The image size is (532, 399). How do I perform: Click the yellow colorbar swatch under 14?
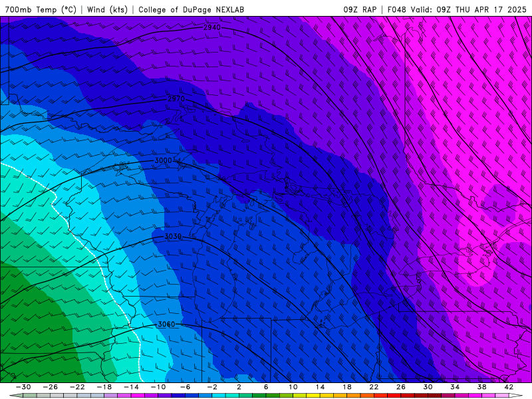(x=313, y=396)
